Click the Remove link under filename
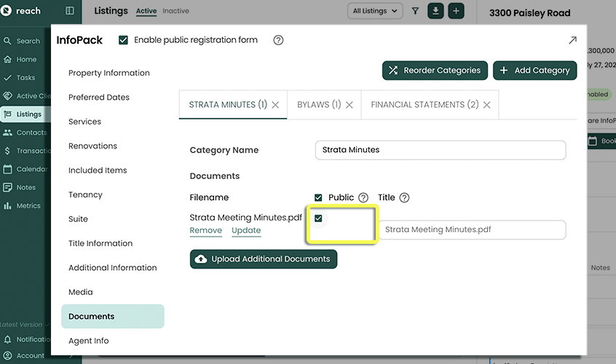This screenshot has width=616, height=364. pyautogui.click(x=205, y=230)
